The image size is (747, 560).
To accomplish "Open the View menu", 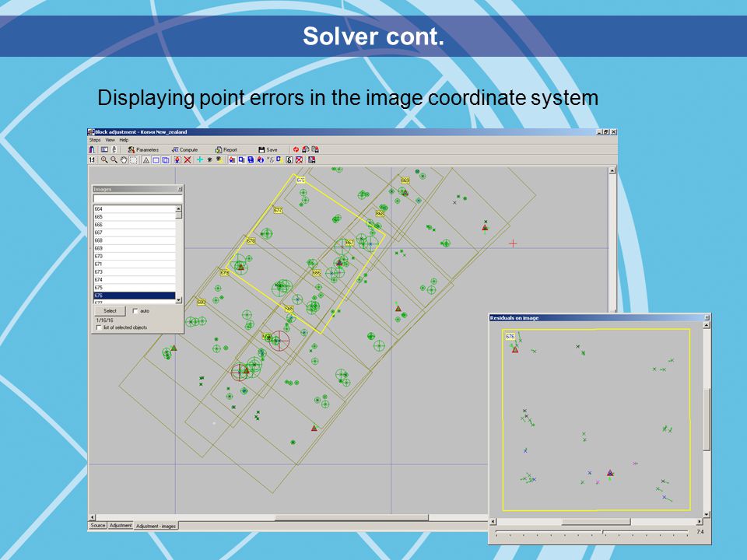I will pos(110,140).
